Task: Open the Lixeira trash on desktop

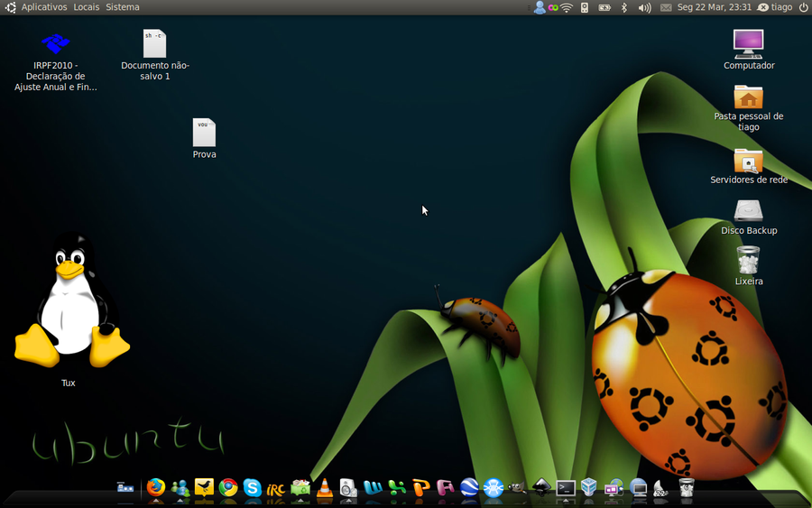Action: click(x=748, y=265)
